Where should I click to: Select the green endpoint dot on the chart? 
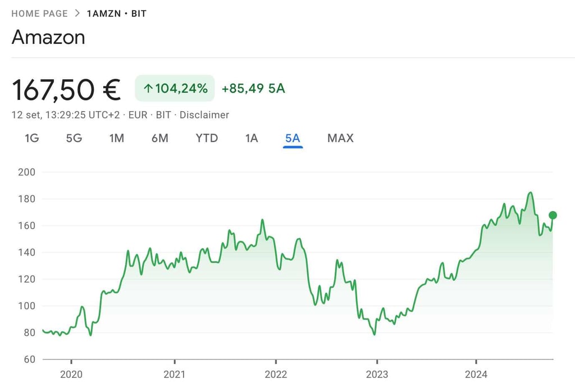point(554,214)
